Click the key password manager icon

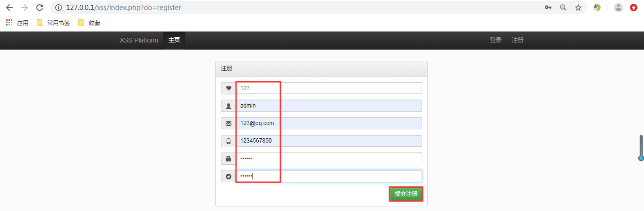(548, 8)
